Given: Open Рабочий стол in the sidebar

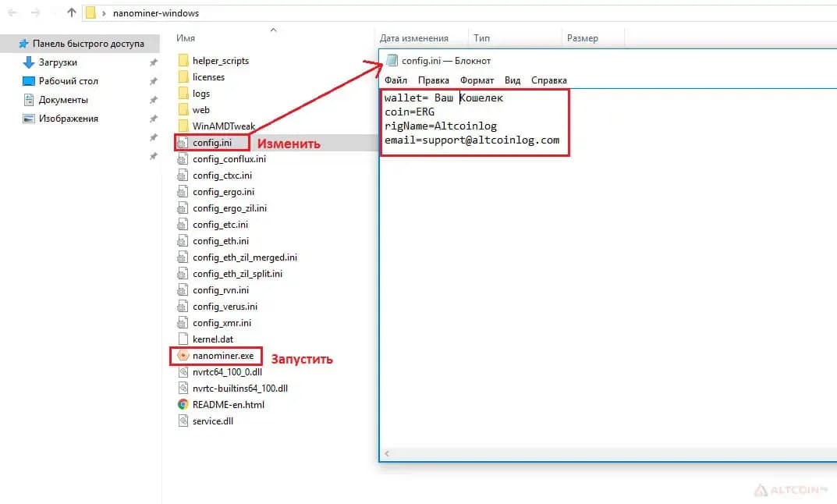Looking at the screenshot, I should pyautogui.click(x=69, y=81).
